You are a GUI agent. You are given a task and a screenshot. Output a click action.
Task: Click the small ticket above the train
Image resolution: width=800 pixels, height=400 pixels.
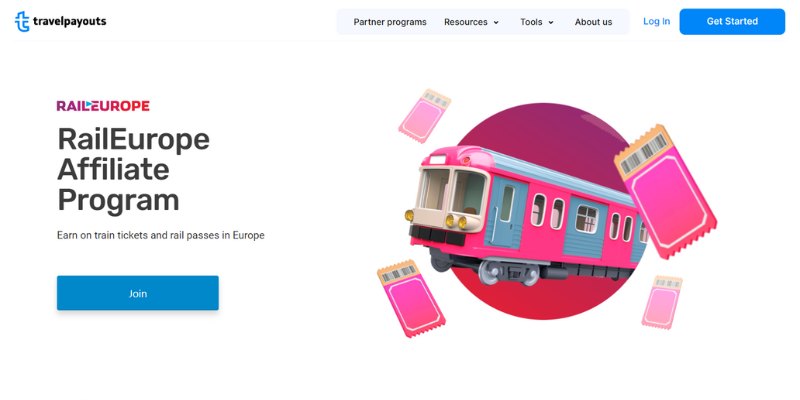coord(424,116)
